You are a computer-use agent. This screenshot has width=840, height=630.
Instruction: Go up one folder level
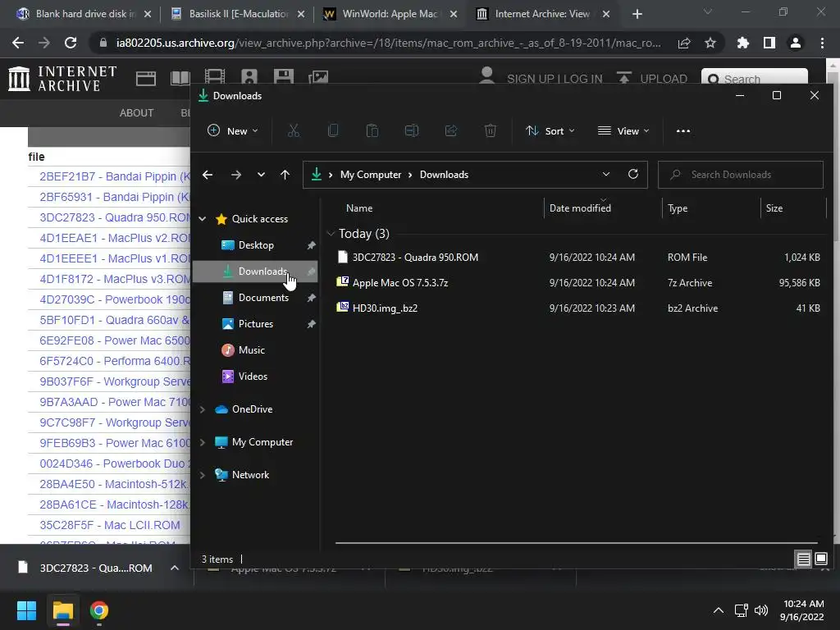[x=285, y=175]
